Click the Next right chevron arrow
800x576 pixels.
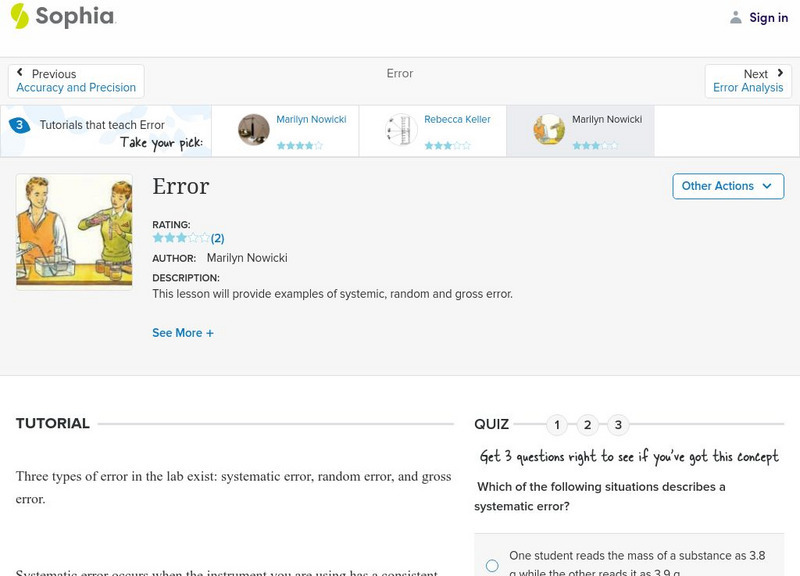pyautogui.click(x=780, y=72)
